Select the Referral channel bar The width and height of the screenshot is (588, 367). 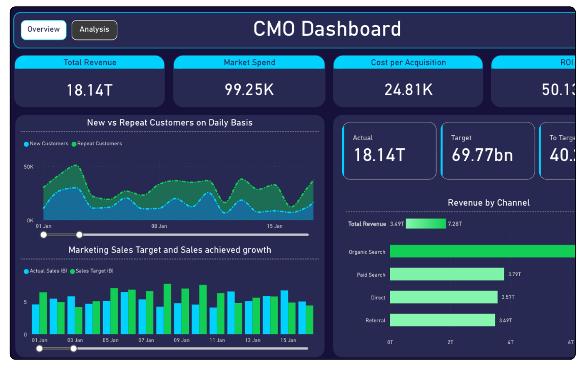(x=442, y=320)
